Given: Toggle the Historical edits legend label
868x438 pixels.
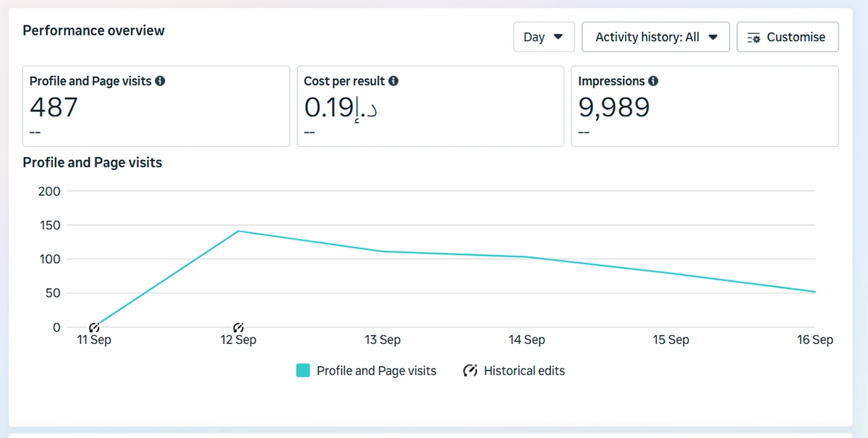Looking at the screenshot, I should click(x=524, y=371).
